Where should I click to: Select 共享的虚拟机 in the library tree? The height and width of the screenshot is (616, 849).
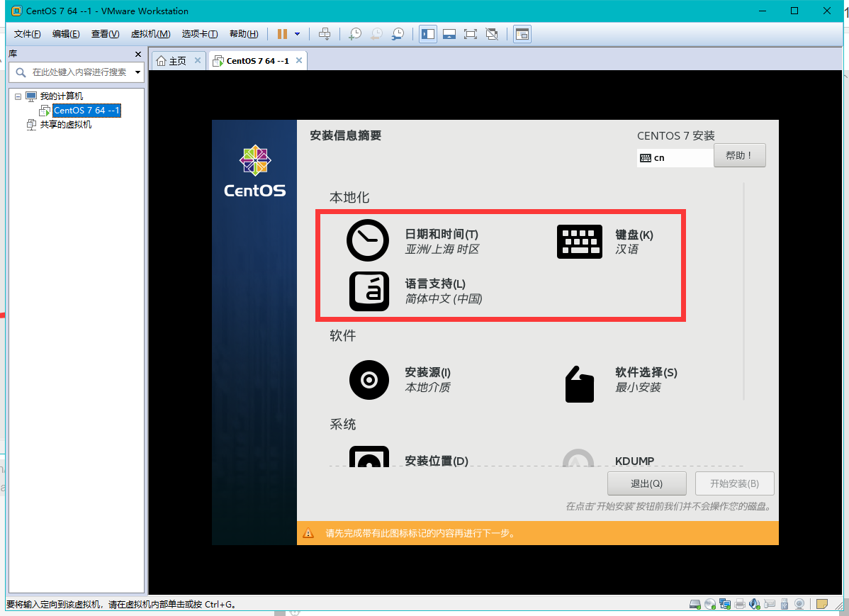click(x=65, y=125)
